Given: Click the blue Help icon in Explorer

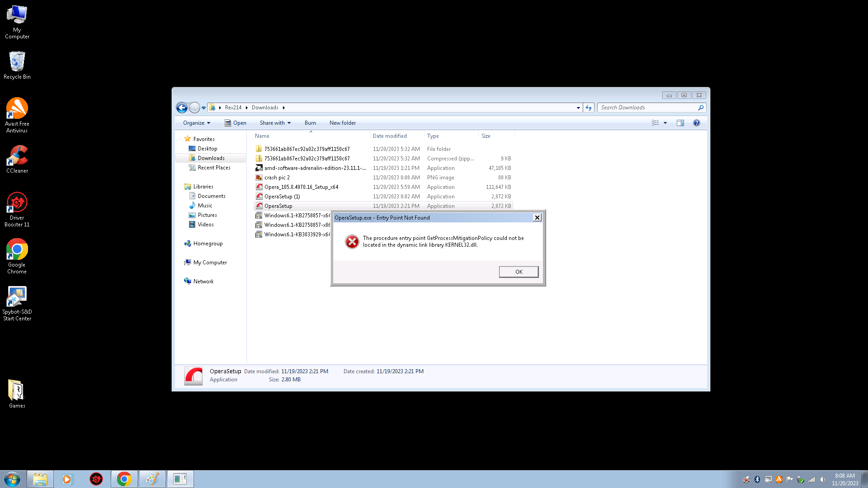Looking at the screenshot, I should [697, 123].
